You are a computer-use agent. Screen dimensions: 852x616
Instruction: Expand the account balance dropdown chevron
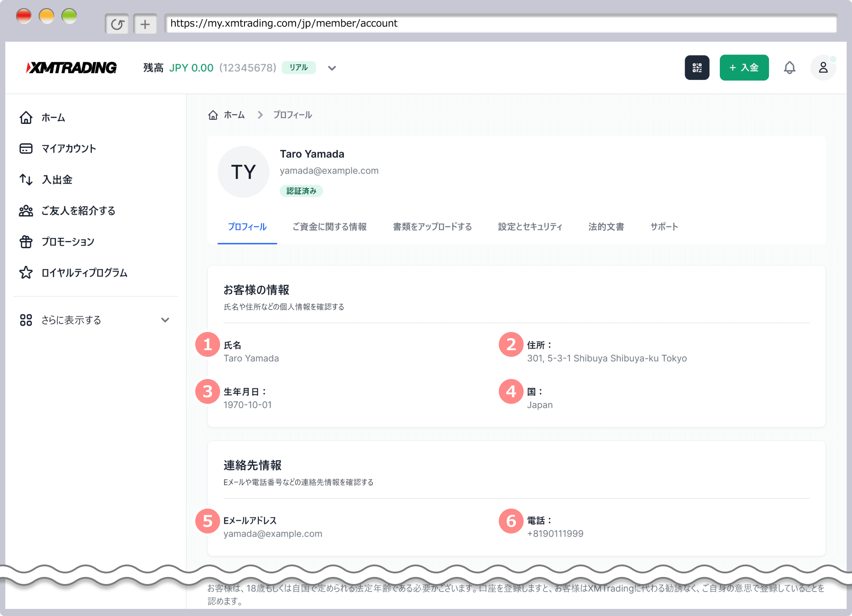(332, 68)
